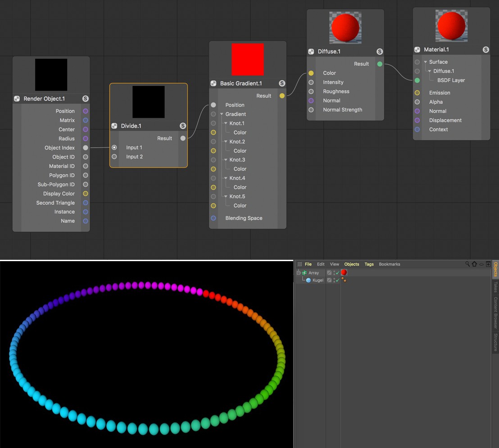499x448 pixels.
Task: Click the Diffuse.1 sphere preview thumbnail
Action: (345, 27)
